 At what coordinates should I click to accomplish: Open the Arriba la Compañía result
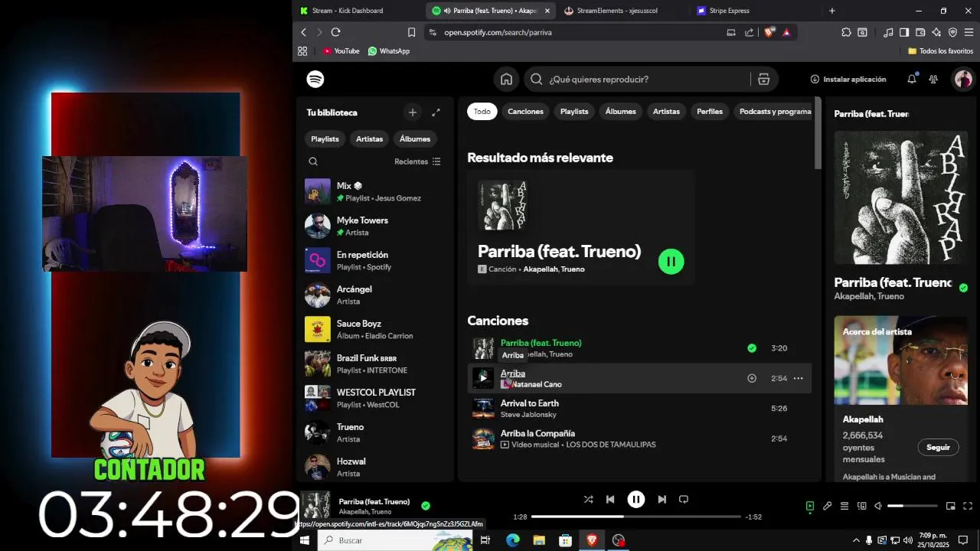[x=537, y=433]
